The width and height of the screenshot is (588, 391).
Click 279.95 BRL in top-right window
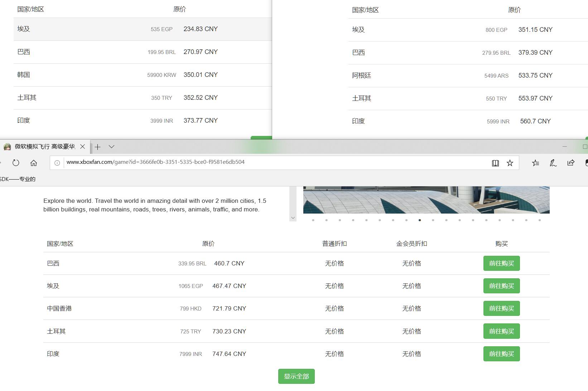click(x=496, y=53)
